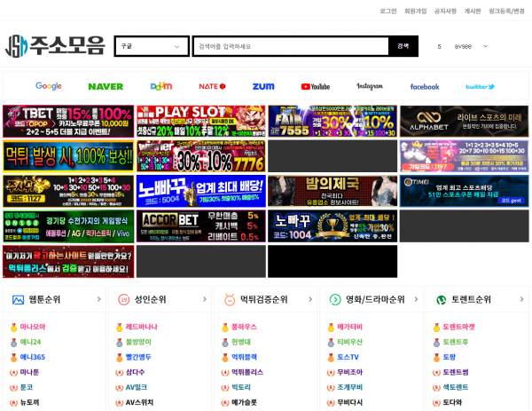Click the 먹튀검증순위 orange icon

pyautogui.click(x=230, y=299)
